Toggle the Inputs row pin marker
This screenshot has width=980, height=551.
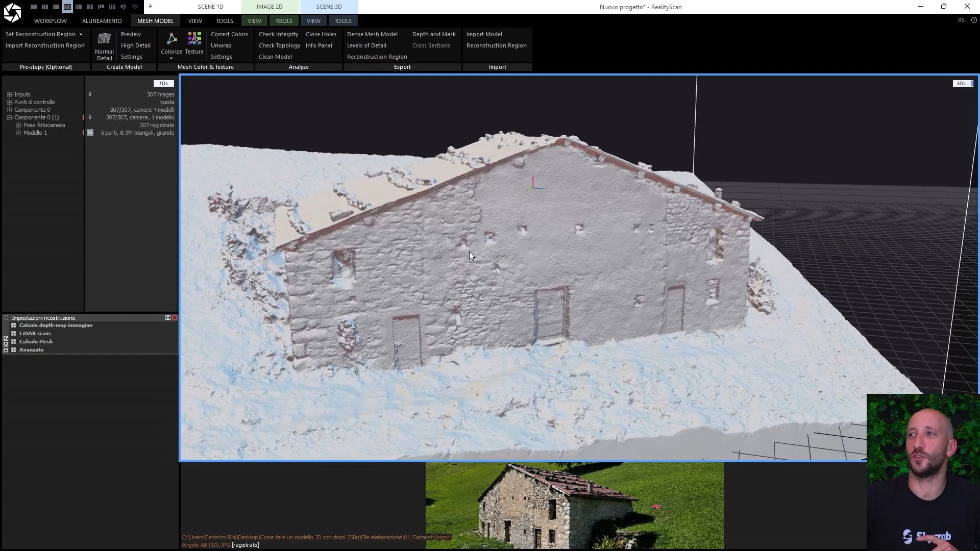coord(90,94)
